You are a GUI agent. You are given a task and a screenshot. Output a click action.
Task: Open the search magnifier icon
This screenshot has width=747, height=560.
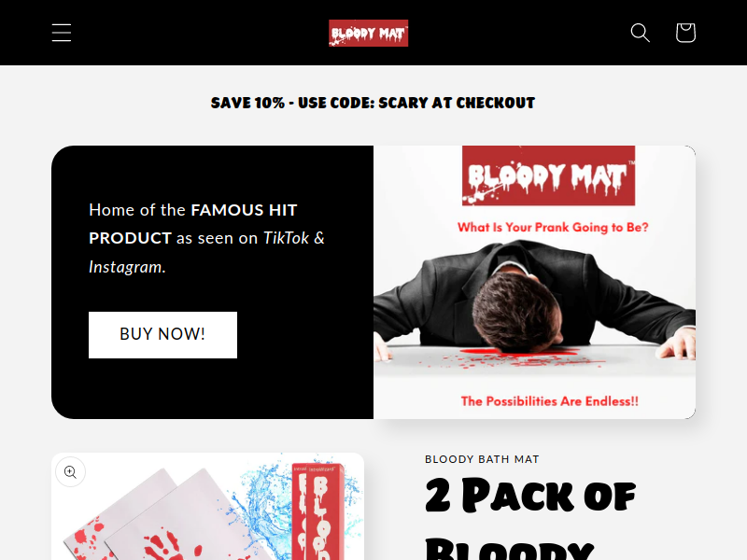click(x=640, y=33)
